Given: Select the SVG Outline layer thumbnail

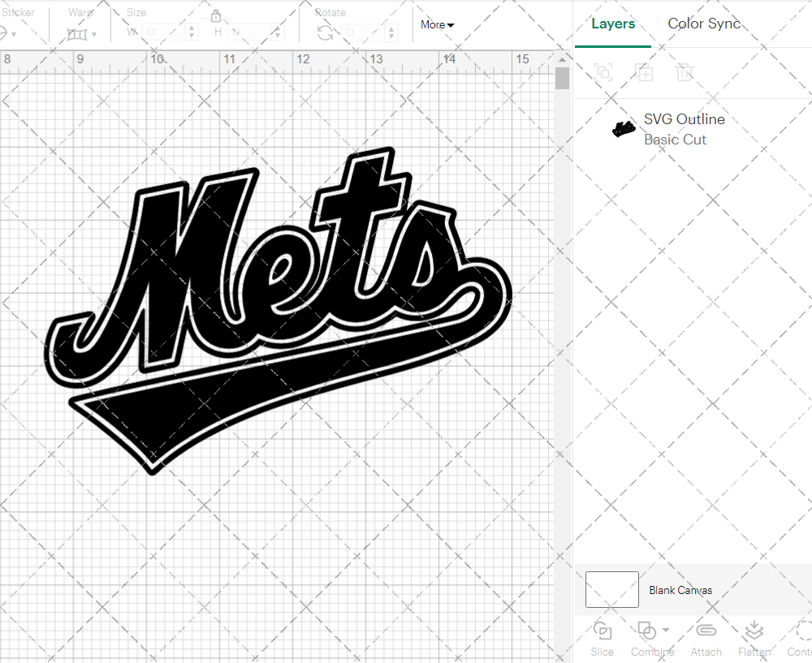Looking at the screenshot, I should pyautogui.click(x=624, y=128).
